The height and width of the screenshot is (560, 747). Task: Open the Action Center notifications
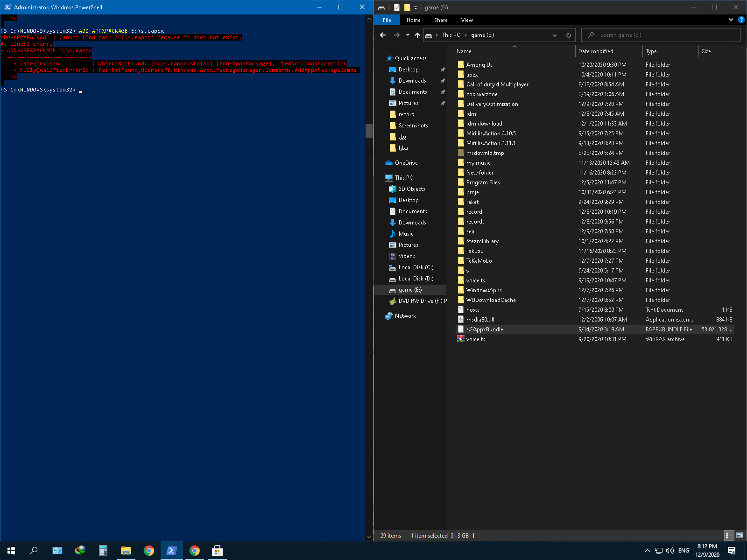pos(732,551)
